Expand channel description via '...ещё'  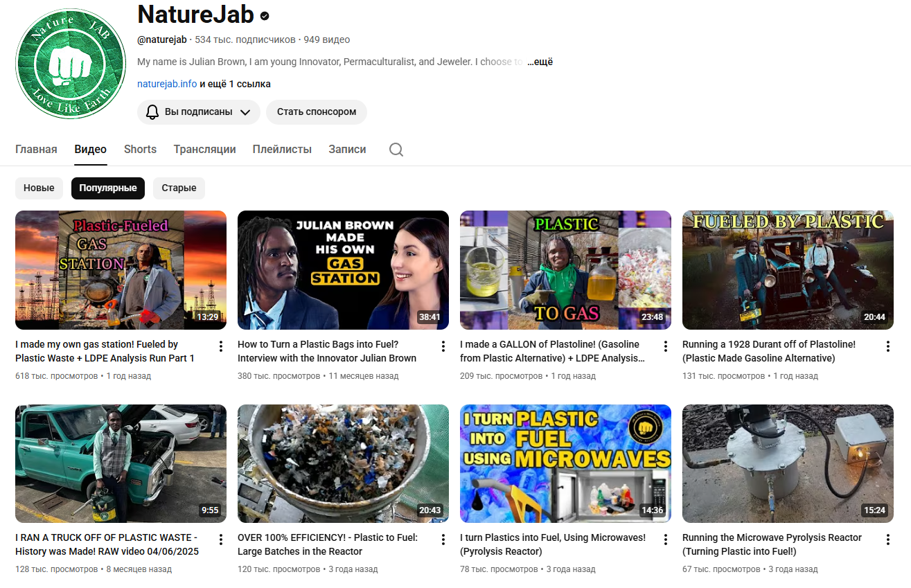tap(540, 62)
